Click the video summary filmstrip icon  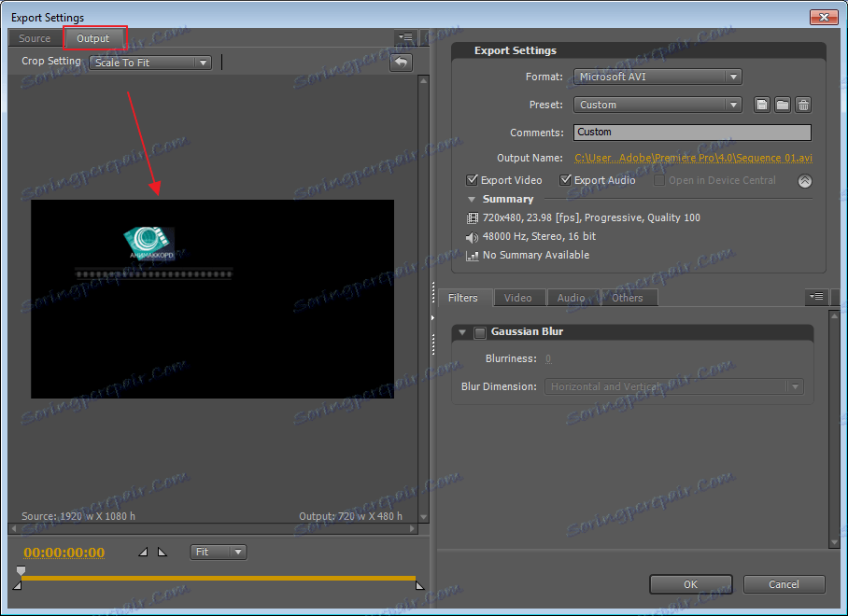[473, 217]
